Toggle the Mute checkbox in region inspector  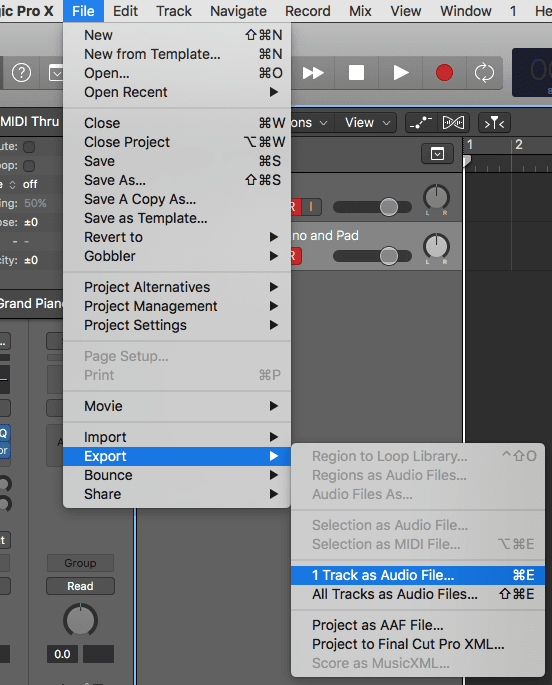29,147
